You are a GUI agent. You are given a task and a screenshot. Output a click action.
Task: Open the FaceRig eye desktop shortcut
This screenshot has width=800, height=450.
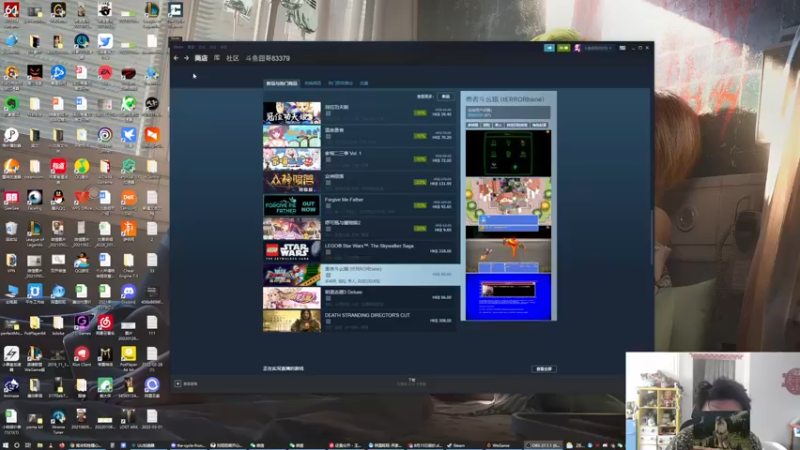pyautogui.click(x=35, y=199)
